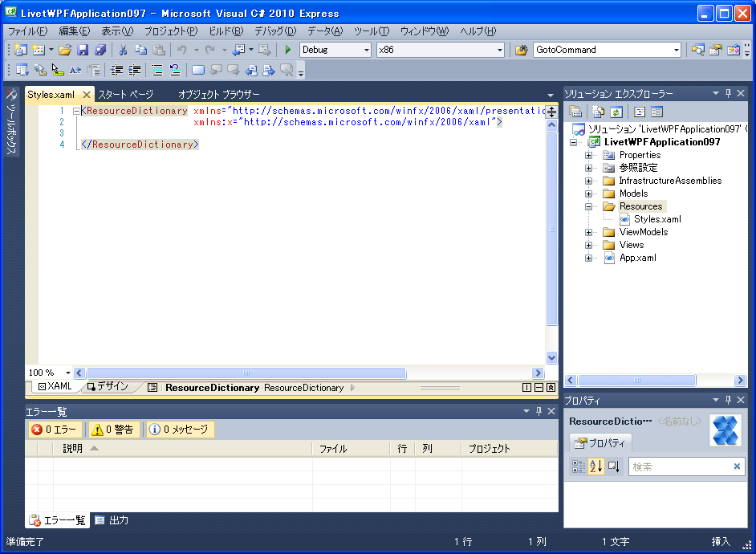Click the Copy icon in the toolbar
The height and width of the screenshot is (554, 756).
tap(140, 50)
